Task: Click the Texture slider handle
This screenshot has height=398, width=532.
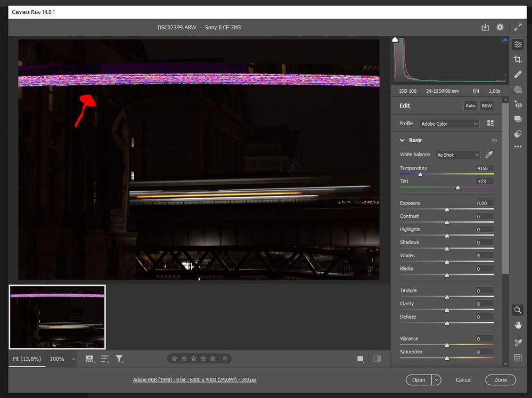Action: point(447,297)
